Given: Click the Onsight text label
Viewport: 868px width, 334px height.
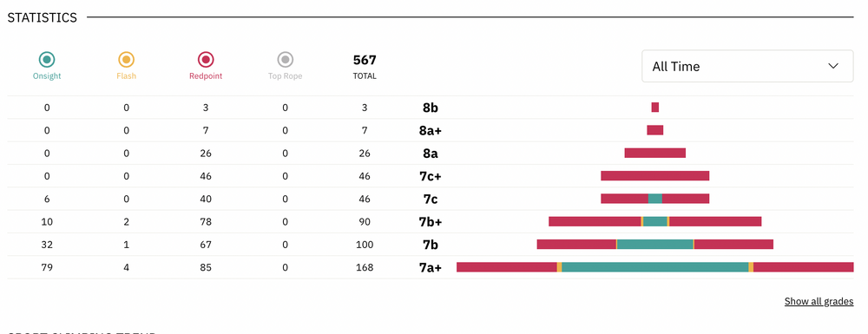Looking at the screenshot, I should 47,76.
